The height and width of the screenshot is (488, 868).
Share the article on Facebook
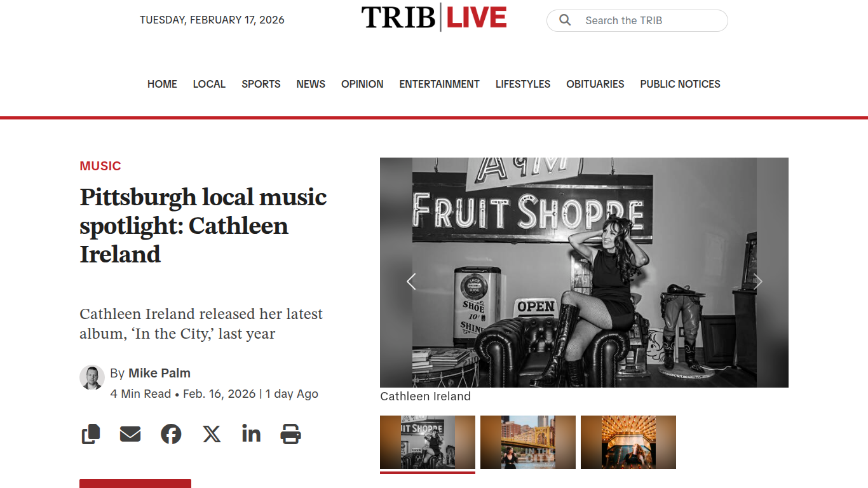[x=171, y=434]
